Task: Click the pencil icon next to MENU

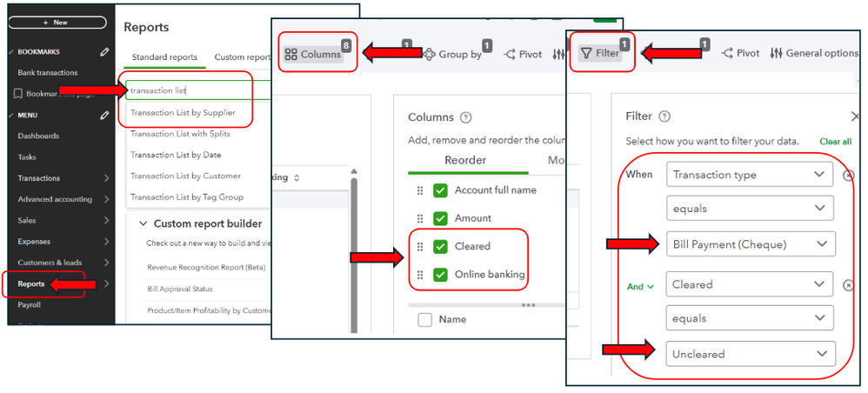Action: coord(104,116)
